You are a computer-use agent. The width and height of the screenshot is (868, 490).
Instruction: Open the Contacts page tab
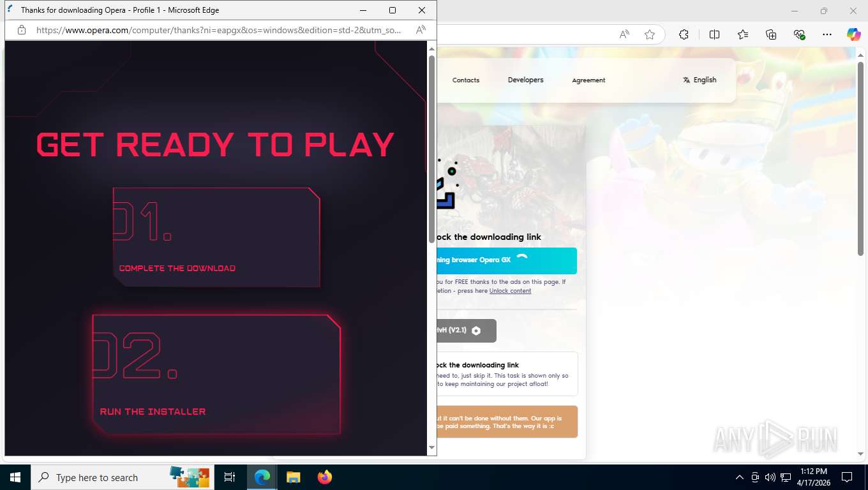(x=466, y=80)
